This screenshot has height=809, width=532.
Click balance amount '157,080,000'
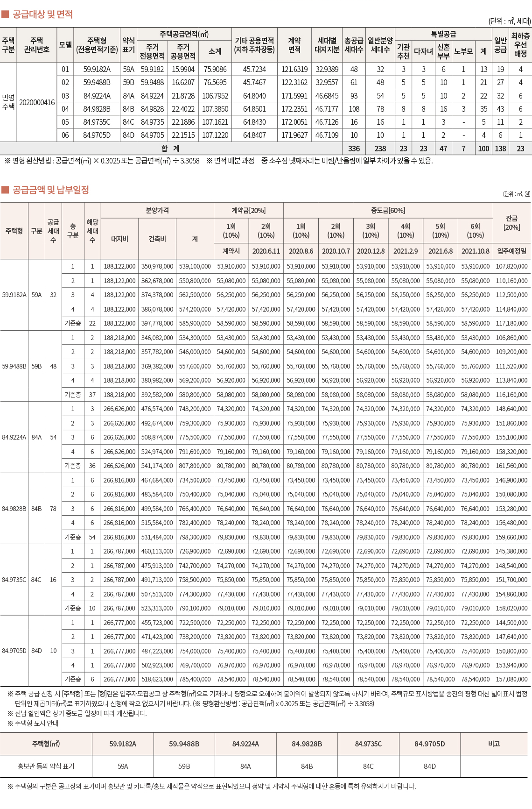coord(512,679)
